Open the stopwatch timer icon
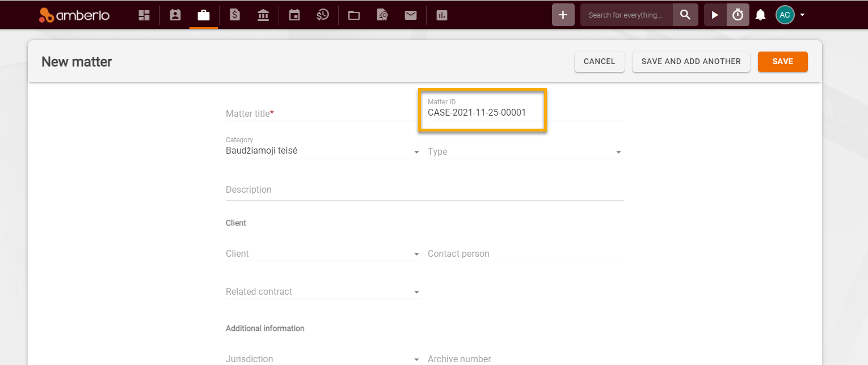868x365 pixels. (x=738, y=14)
